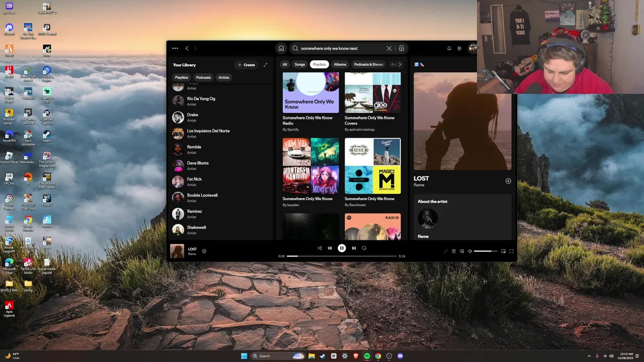Open Dave Blunts artist in the library
The height and width of the screenshot is (362, 644).
tap(221, 165)
